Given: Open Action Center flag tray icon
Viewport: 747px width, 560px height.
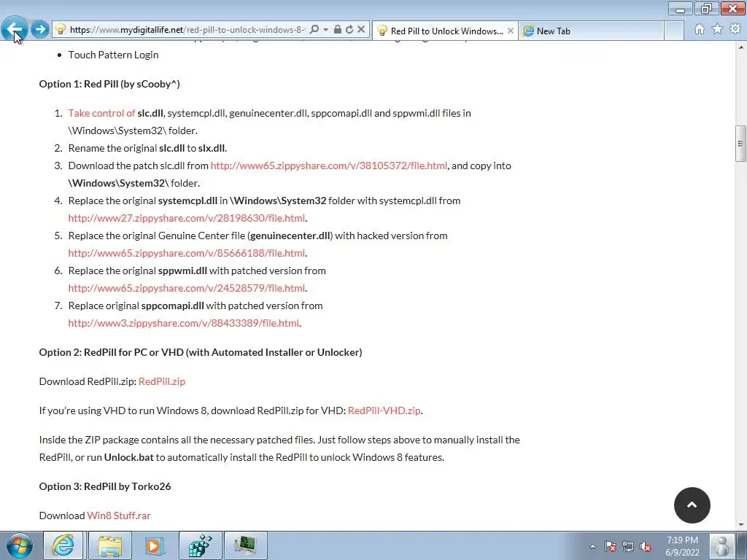Looking at the screenshot, I should (x=611, y=546).
